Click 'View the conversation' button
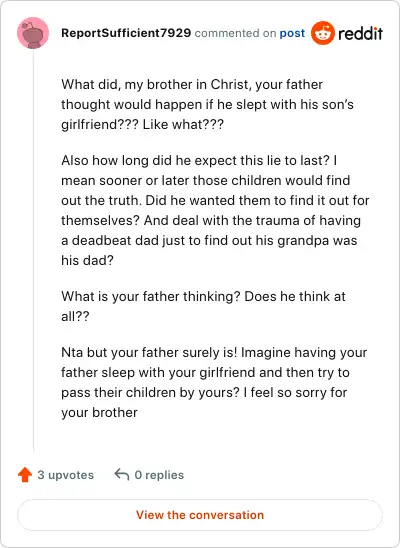Screen dimensions: 400x548 (200, 515)
